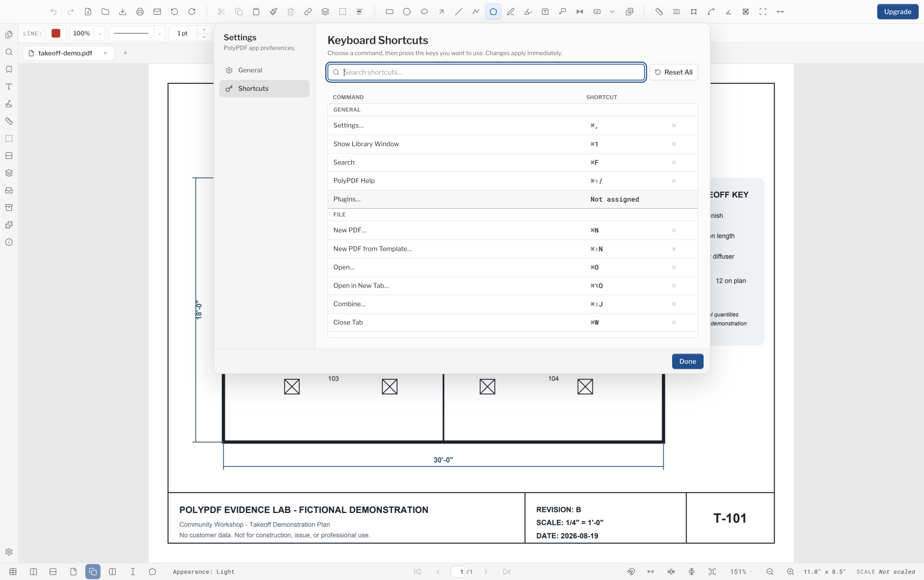This screenshot has height=580, width=924.
Task: Click the zoom in magnifier icon
Action: pyautogui.click(x=791, y=571)
